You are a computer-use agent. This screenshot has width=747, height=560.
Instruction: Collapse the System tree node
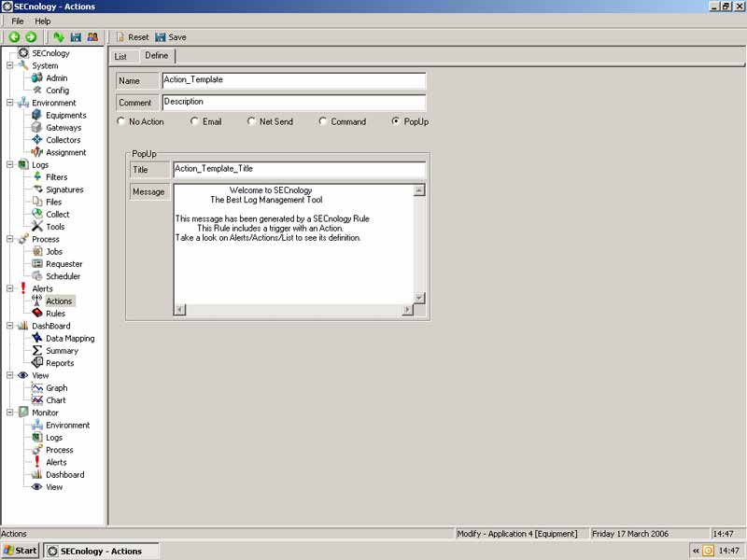[9, 65]
